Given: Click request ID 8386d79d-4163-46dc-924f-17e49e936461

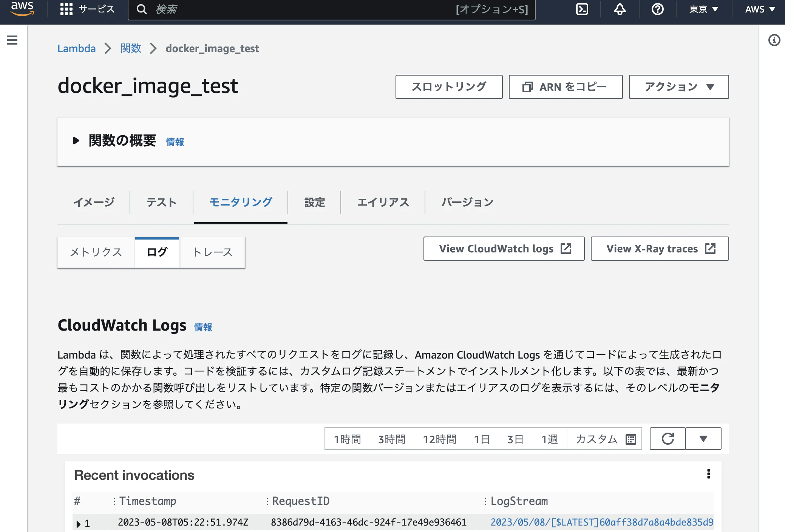Looking at the screenshot, I should [x=369, y=522].
